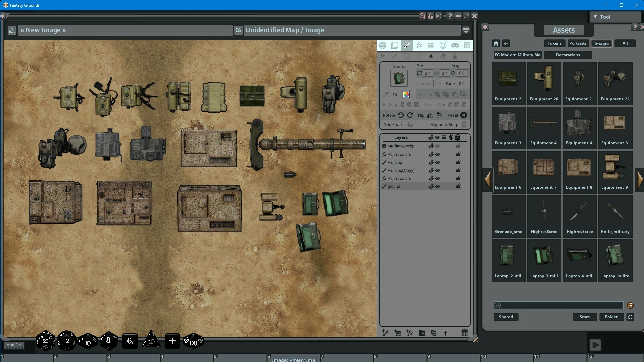Select the Lighting (bulb) panel icon
Screen dimensions: 644x362
(443, 45)
